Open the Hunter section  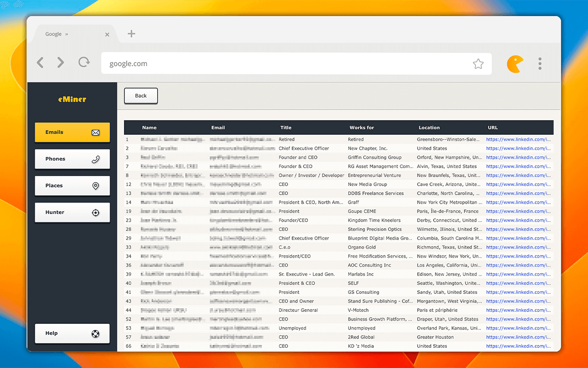[x=72, y=213]
